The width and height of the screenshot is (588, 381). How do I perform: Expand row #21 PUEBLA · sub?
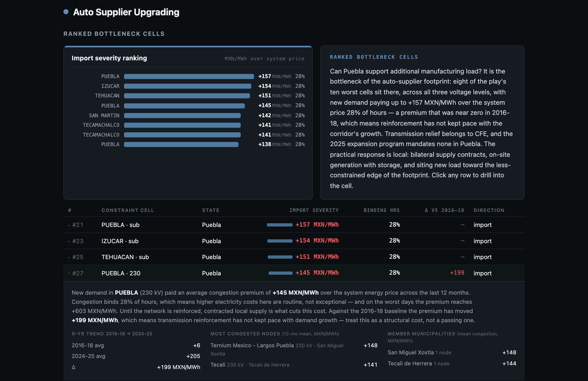pos(294,225)
